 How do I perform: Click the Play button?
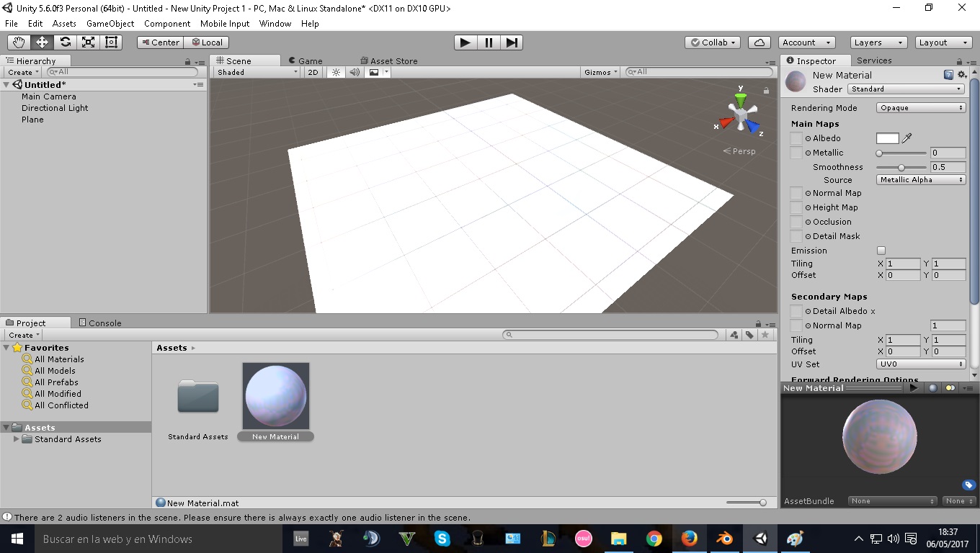pos(465,42)
